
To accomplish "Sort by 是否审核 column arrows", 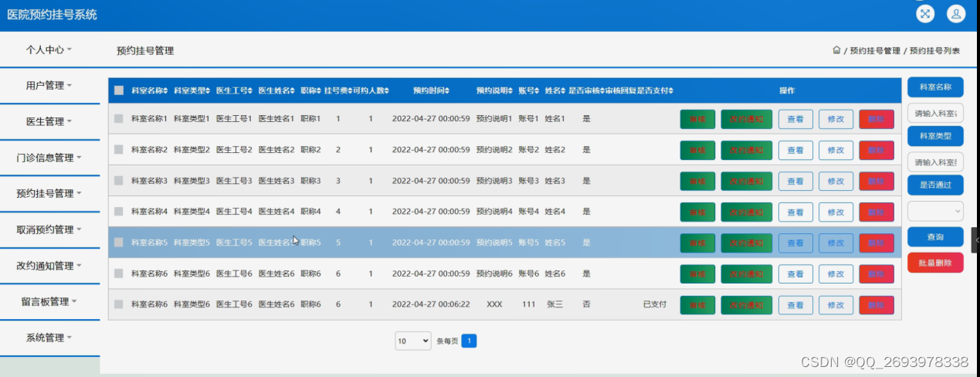I will coord(602,90).
